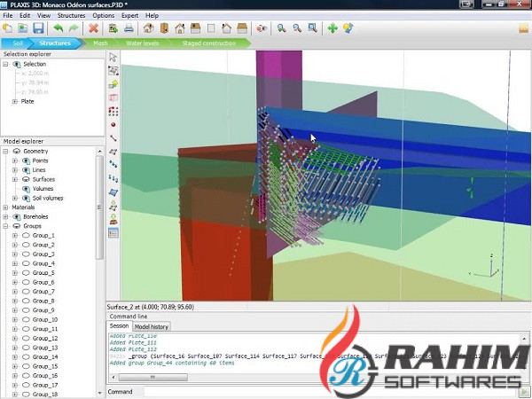This screenshot has height=399, width=532.
Task: Toggle visibility eye for Soil volumes
Action: click(x=26, y=198)
